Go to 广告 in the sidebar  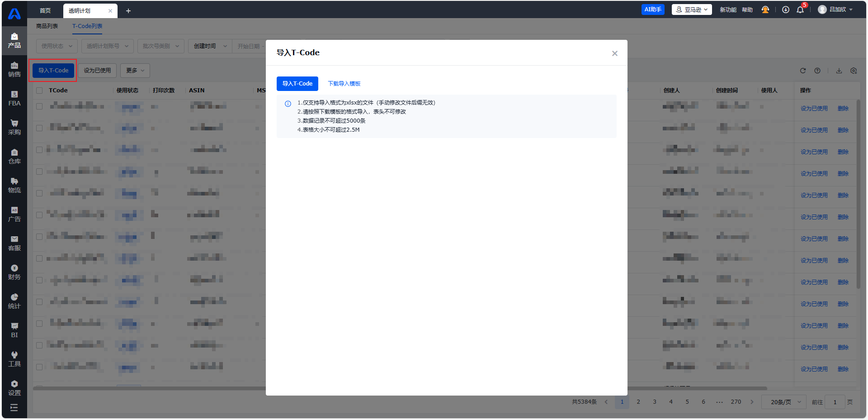click(x=14, y=214)
